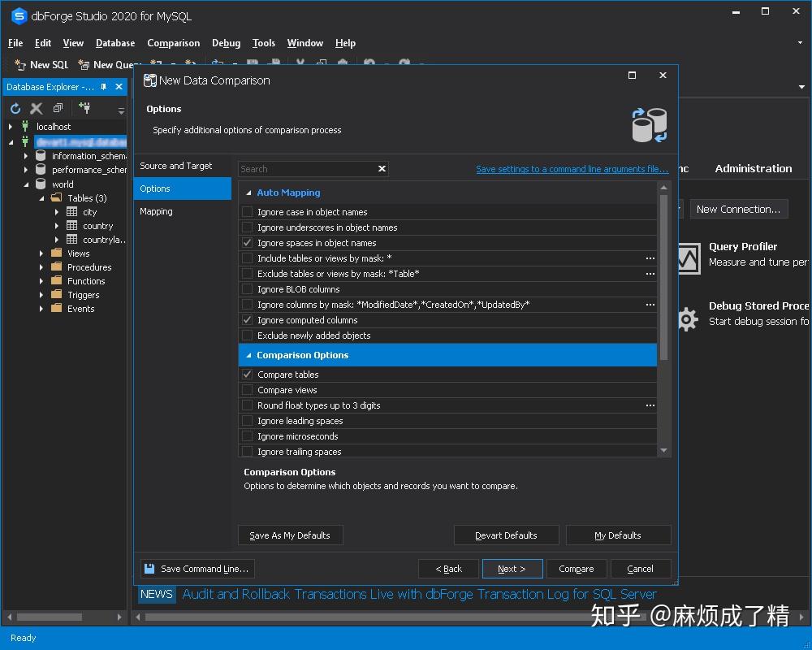
Task: Open the Comparison menu
Action: (173, 43)
